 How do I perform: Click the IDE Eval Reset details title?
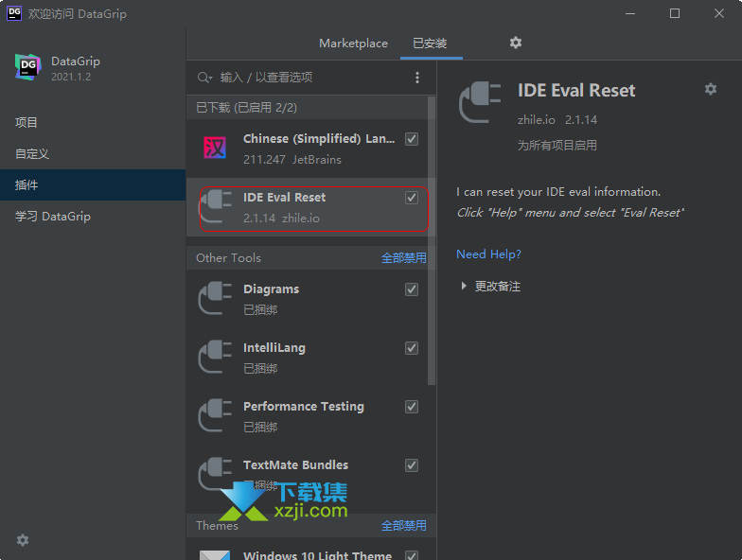pos(576,91)
